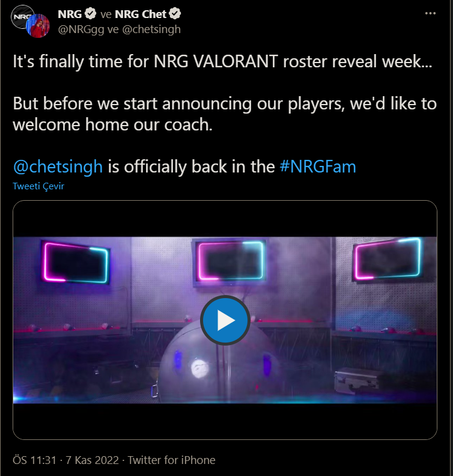Open the three-dot more options menu

click(430, 13)
